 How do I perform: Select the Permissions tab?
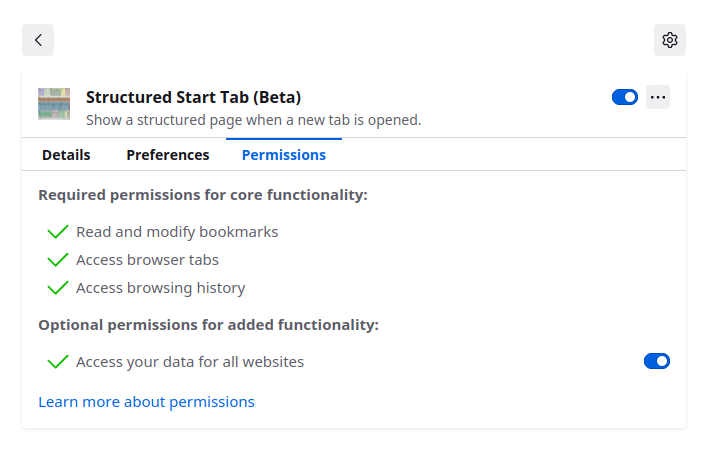coord(284,155)
